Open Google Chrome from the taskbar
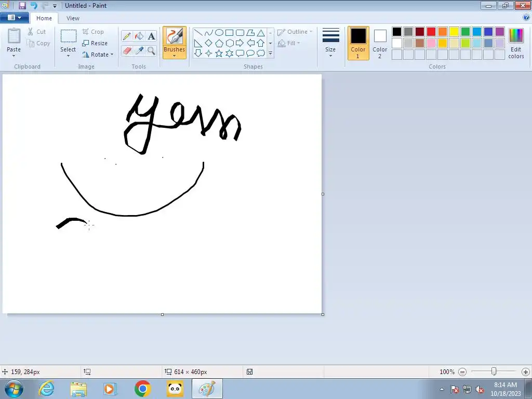This screenshot has width=532, height=399. pos(142,389)
